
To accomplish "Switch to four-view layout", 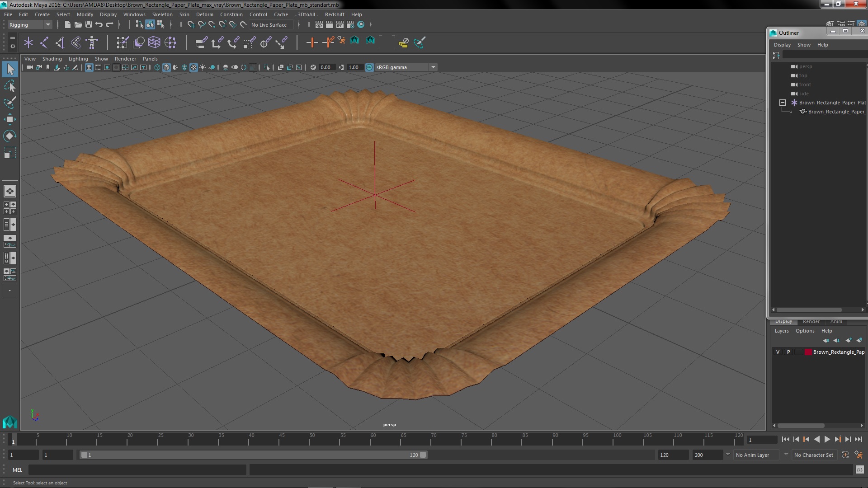I will point(10,208).
